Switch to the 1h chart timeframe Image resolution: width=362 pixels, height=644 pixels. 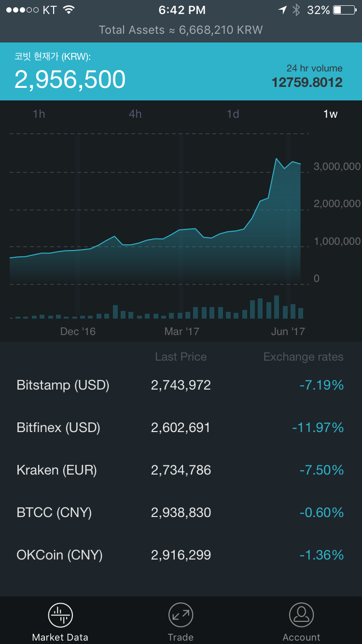click(x=39, y=114)
